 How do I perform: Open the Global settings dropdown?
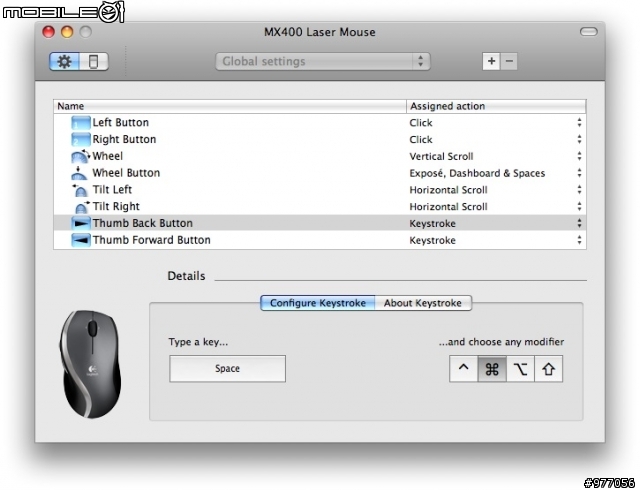(x=322, y=61)
